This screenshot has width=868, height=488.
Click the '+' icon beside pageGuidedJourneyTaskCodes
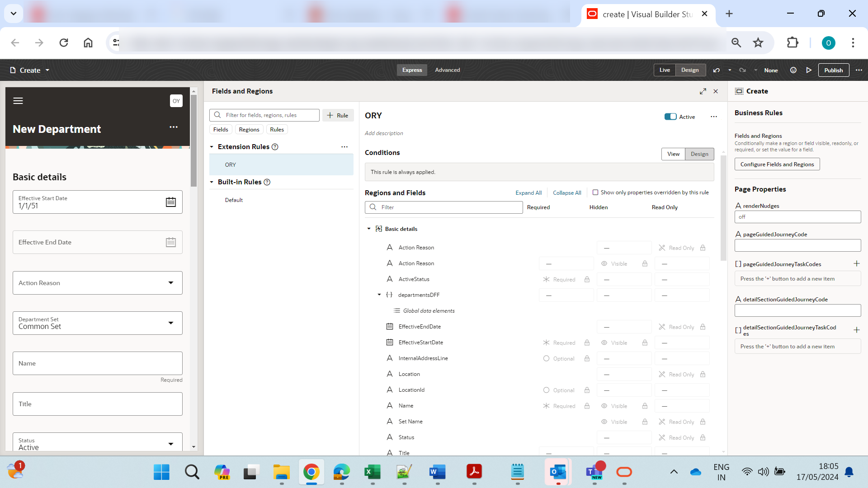click(x=857, y=263)
